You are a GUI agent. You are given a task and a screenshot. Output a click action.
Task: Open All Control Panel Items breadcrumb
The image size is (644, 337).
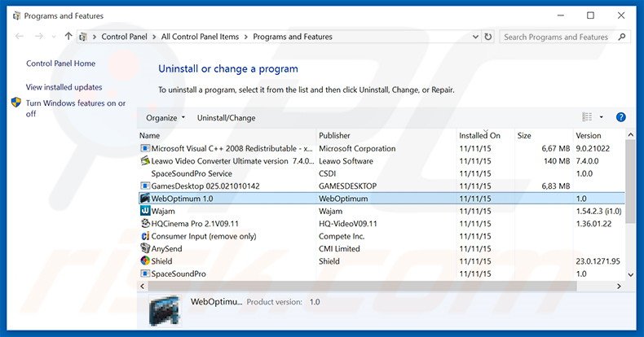[x=200, y=37]
